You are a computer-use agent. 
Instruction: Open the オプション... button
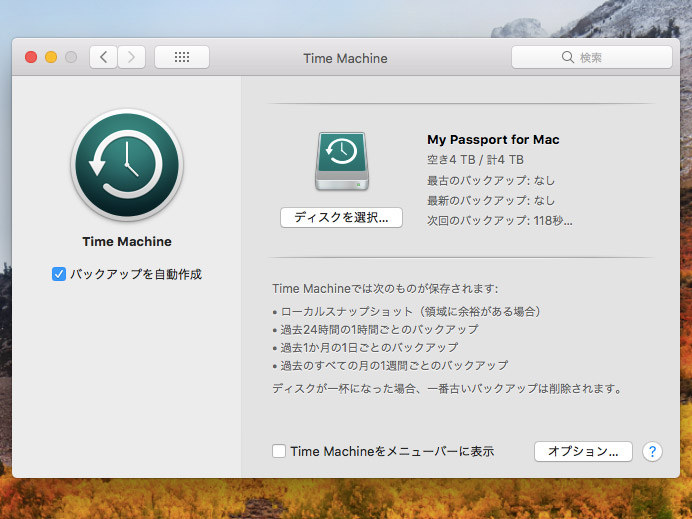point(583,451)
